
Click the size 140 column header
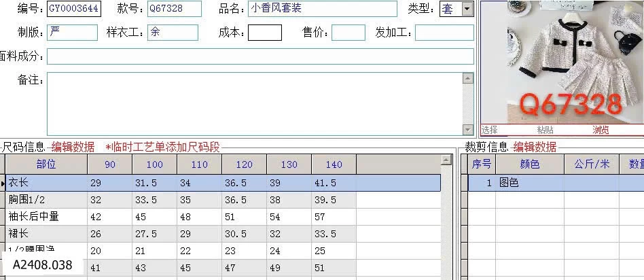pyautogui.click(x=334, y=164)
